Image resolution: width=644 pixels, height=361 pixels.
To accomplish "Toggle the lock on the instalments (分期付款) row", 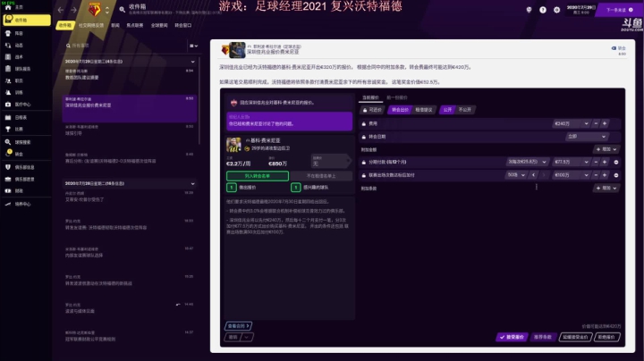I will click(x=363, y=162).
